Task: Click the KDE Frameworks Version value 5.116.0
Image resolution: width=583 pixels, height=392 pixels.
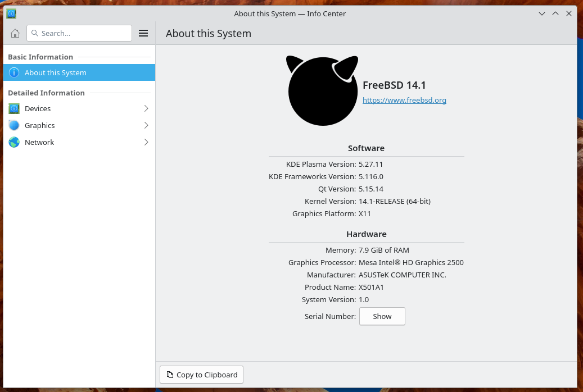Action: pos(370,176)
